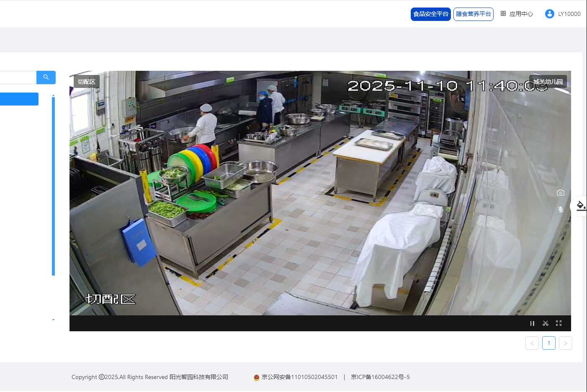The image size is (587, 392).
Task: Toggle the muted microphone icon
Action: [x=560, y=209]
